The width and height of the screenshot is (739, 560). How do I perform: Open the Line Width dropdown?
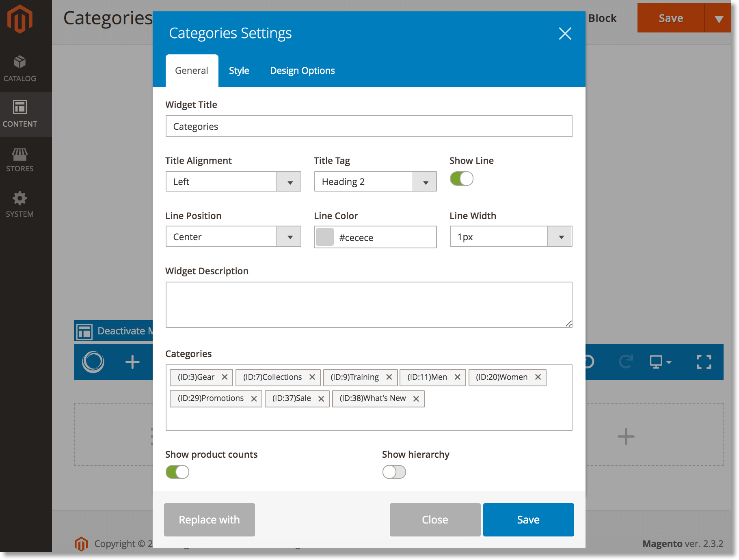click(x=560, y=236)
